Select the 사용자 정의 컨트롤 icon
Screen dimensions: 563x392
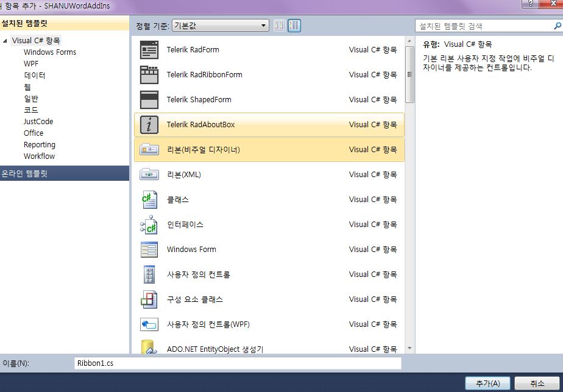[x=149, y=275]
